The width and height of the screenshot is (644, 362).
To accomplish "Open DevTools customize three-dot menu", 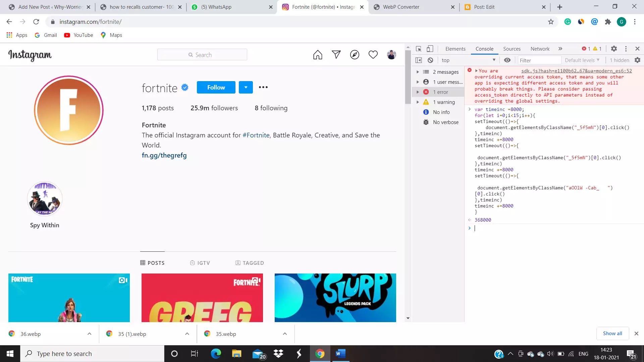I will (626, 49).
